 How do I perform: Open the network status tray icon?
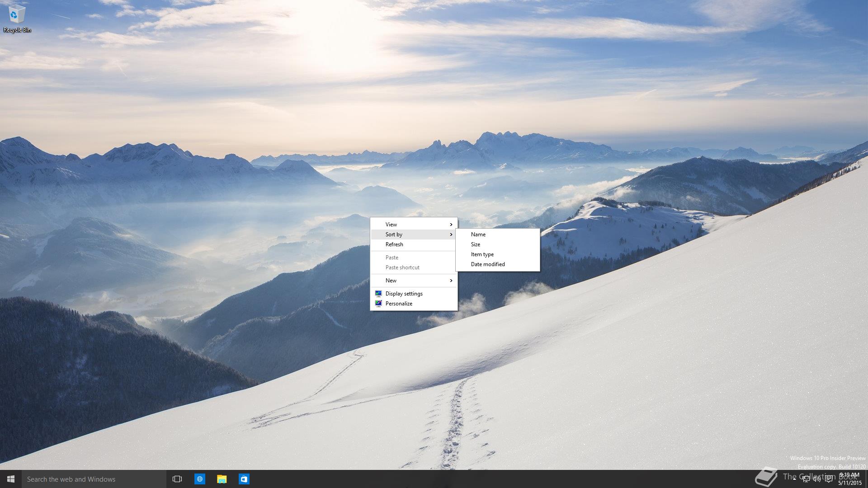pyautogui.click(x=806, y=479)
